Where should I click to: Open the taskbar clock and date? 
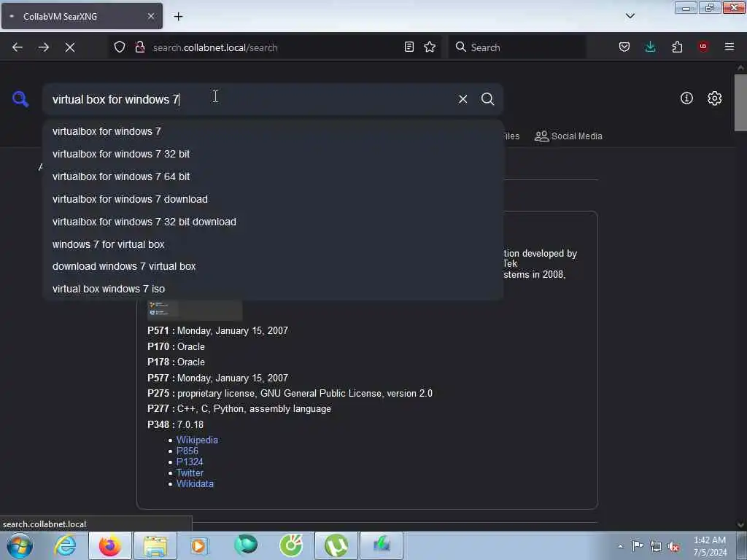pyautogui.click(x=710, y=546)
